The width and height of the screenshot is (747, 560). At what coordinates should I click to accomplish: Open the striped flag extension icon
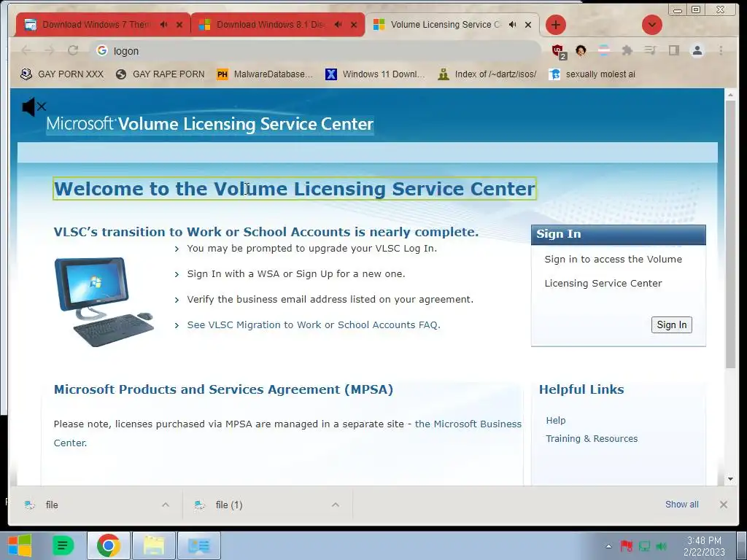pos(603,50)
